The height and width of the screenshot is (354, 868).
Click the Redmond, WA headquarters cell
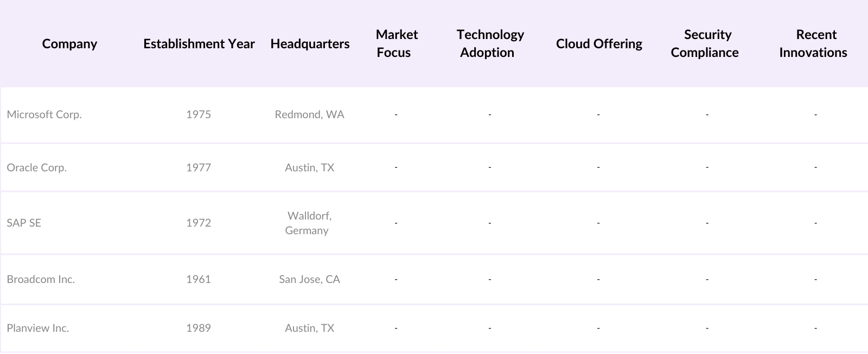(x=309, y=114)
